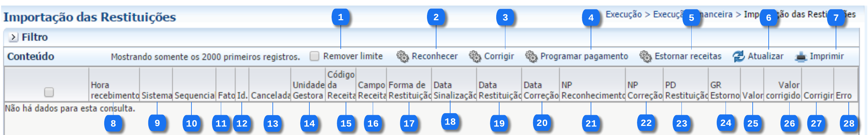The height and width of the screenshot is (135, 868).
Task: Click the Atualizar refresh icon
Action: (x=738, y=56)
